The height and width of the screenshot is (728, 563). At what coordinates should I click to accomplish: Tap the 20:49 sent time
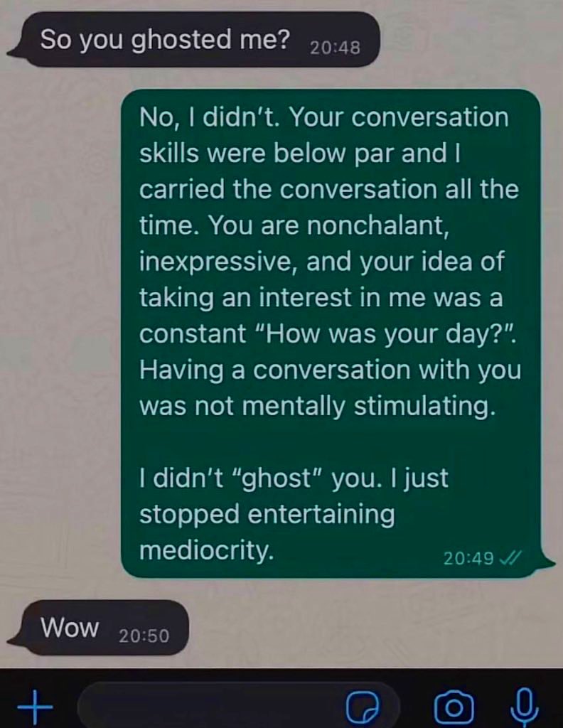click(x=468, y=558)
